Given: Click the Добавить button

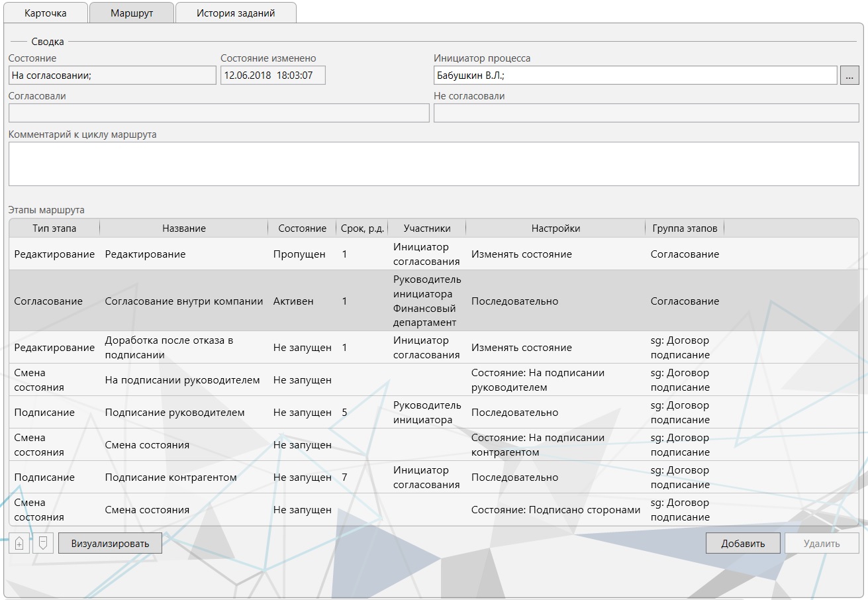Looking at the screenshot, I should click(x=742, y=543).
